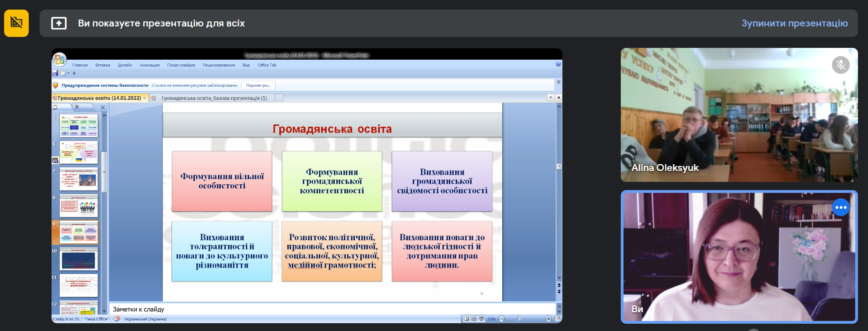Open the Дизайн ribbon tab
This screenshot has width=868, height=331.
[x=125, y=65]
